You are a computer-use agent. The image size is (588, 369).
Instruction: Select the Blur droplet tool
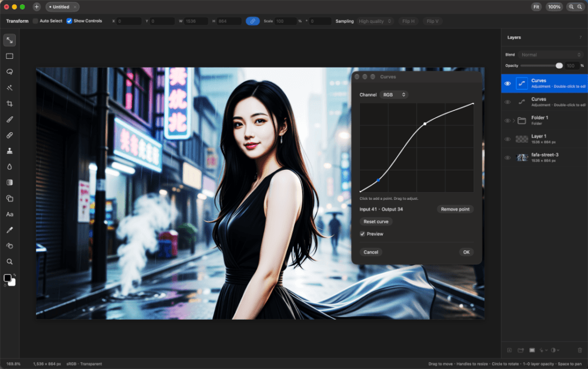click(x=9, y=167)
